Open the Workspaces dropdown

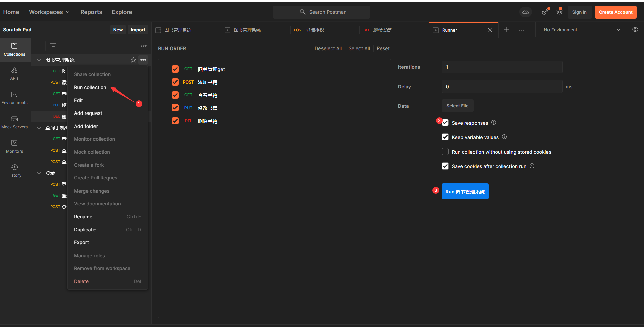pyautogui.click(x=49, y=12)
